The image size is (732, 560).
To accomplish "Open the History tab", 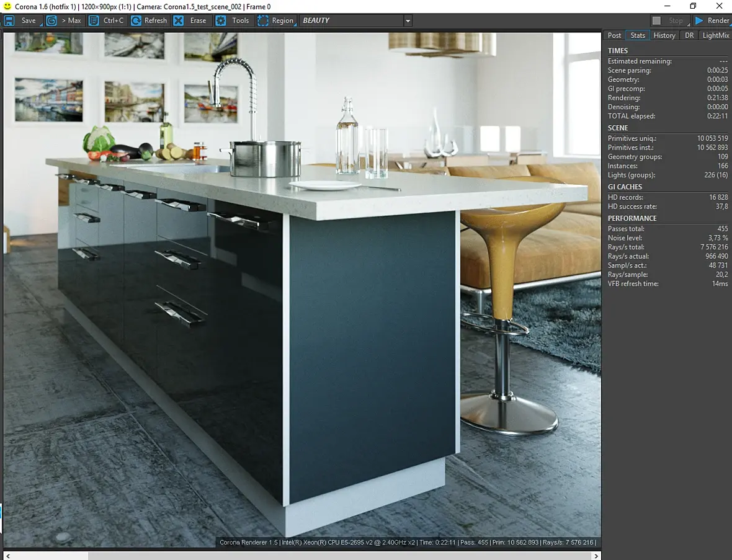I will click(x=664, y=35).
